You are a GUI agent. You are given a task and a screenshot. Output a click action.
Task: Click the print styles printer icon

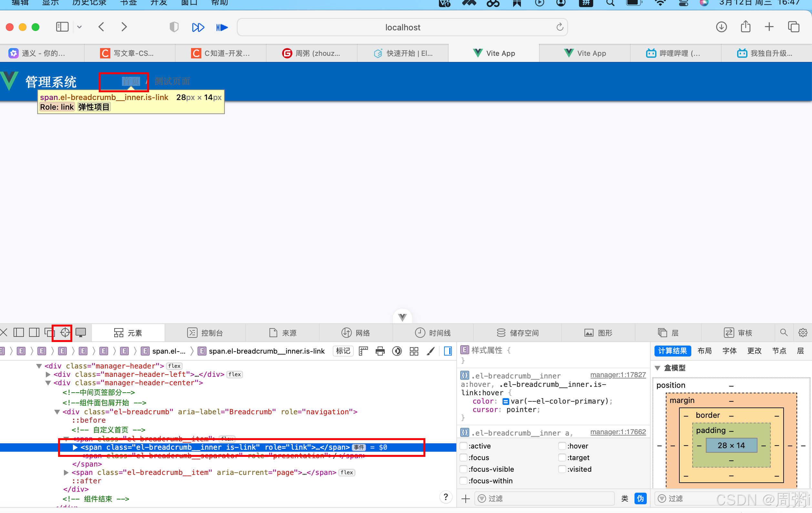tap(380, 351)
